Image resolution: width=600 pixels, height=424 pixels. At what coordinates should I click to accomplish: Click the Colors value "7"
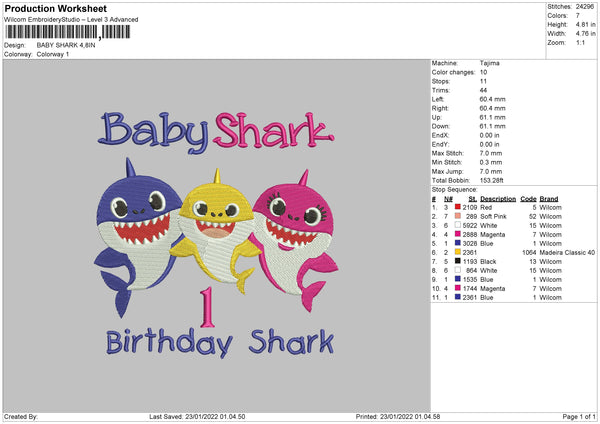tap(578, 16)
